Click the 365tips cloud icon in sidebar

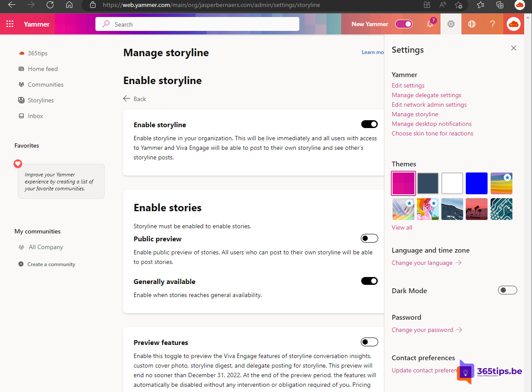click(21, 53)
